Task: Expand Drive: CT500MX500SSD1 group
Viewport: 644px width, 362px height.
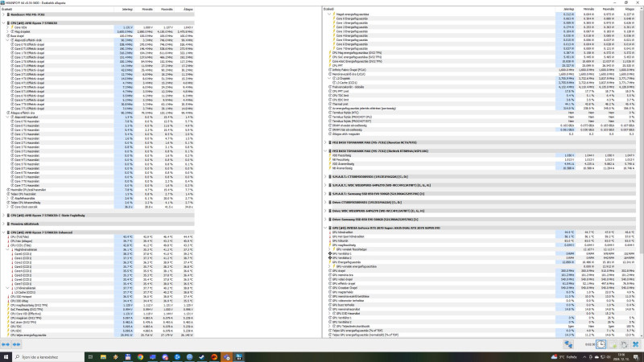Action: click(325, 203)
